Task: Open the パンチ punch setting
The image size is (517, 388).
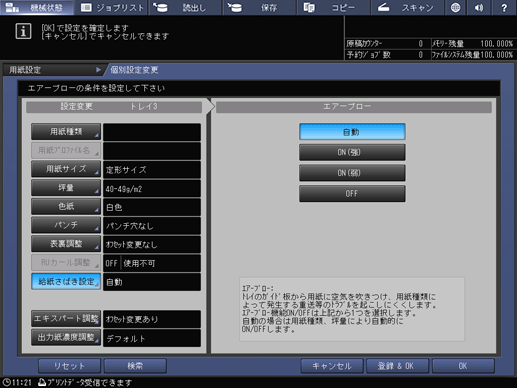Action: tap(66, 225)
